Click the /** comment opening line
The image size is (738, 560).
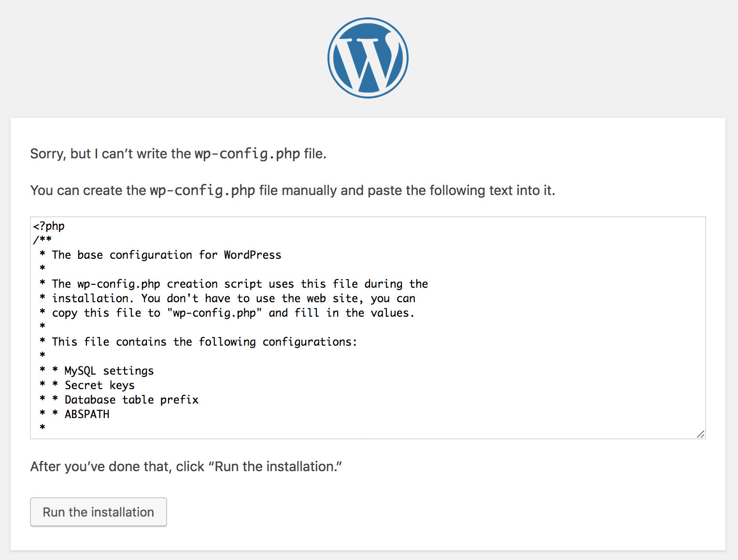[x=43, y=240]
